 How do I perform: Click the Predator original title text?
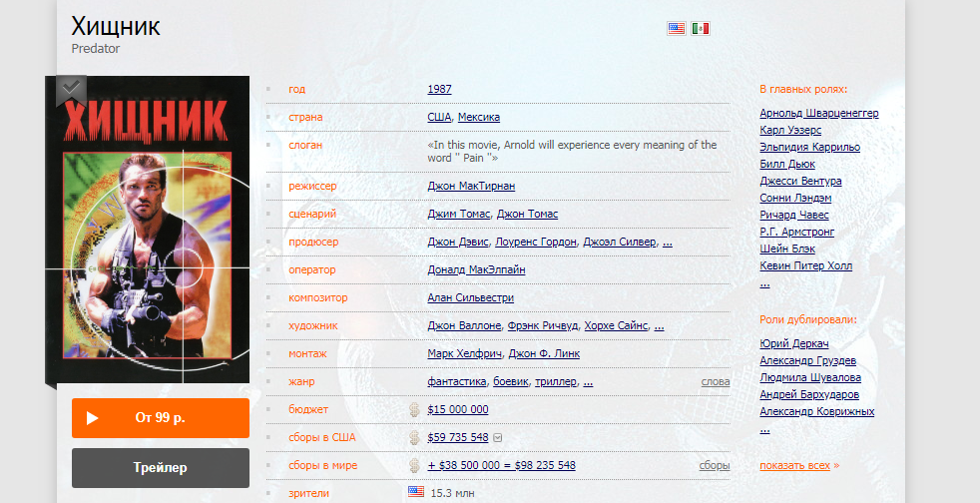point(96,49)
